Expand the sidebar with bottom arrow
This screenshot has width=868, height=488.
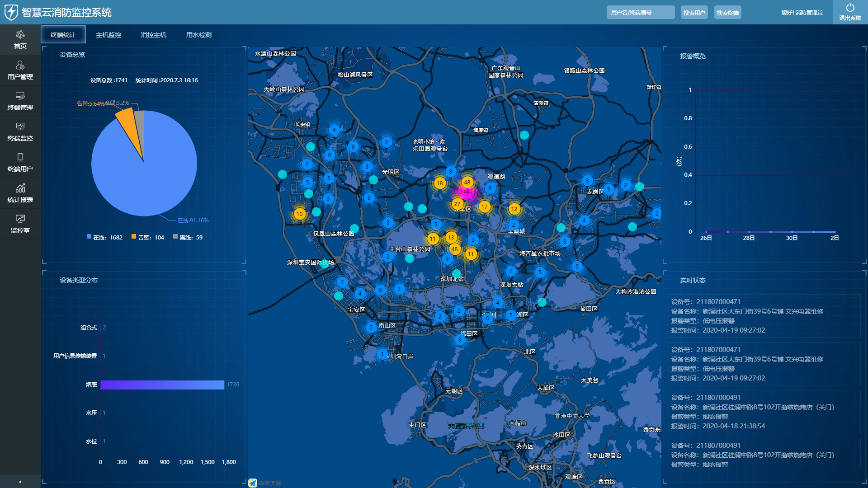click(20, 482)
